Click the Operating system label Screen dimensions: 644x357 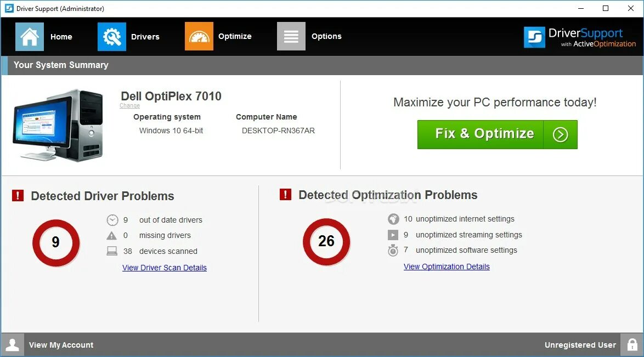[167, 117]
